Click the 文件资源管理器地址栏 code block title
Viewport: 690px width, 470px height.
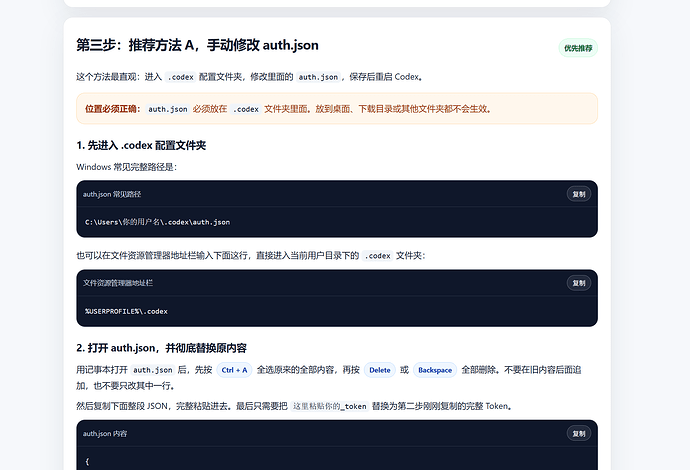pyautogui.click(x=117, y=283)
